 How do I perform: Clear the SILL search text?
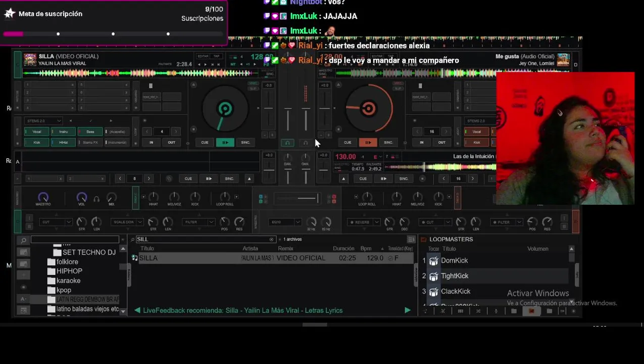point(271,239)
